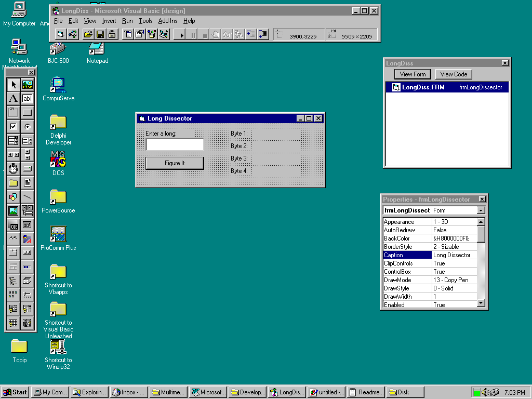Select the Line control tool
The image size is (532, 399).
coord(27,197)
